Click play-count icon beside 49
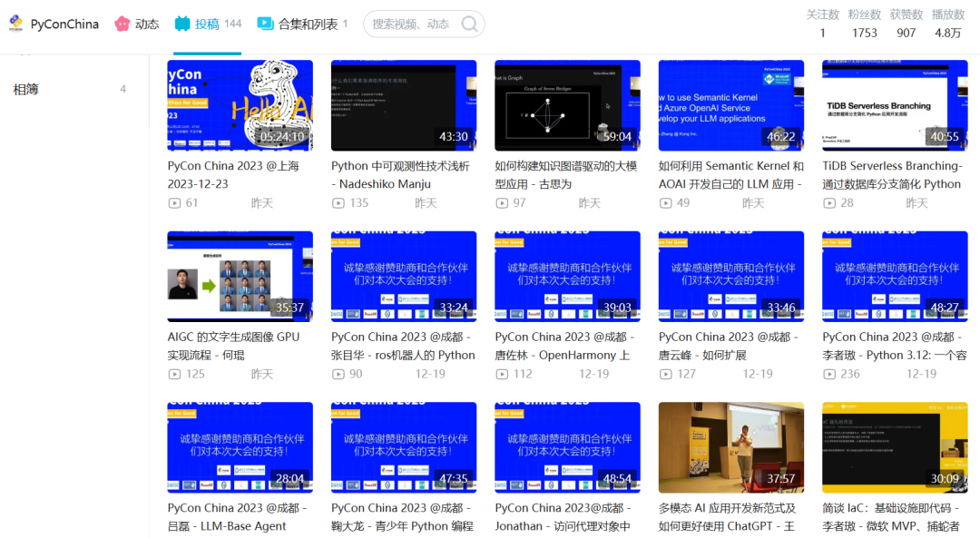Viewport: 980px width, 538px height. point(666,203)
